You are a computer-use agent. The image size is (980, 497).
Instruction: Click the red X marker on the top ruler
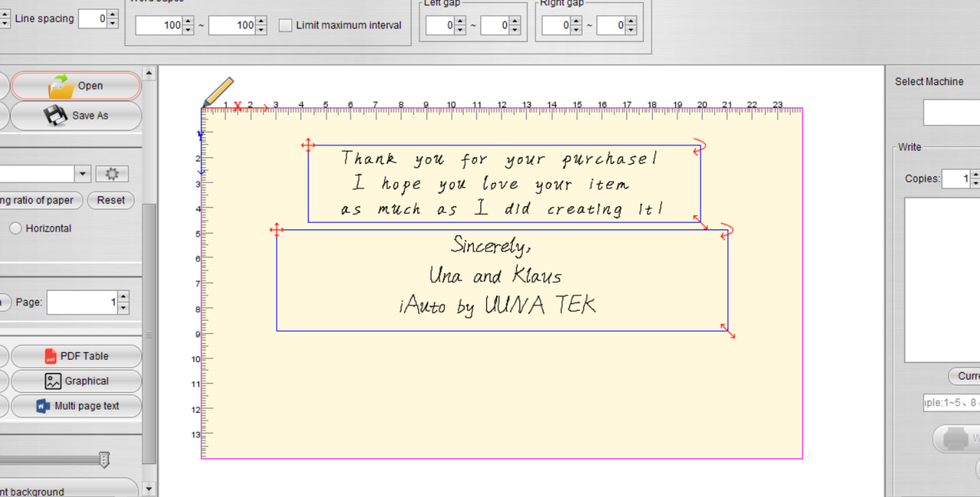237,106
